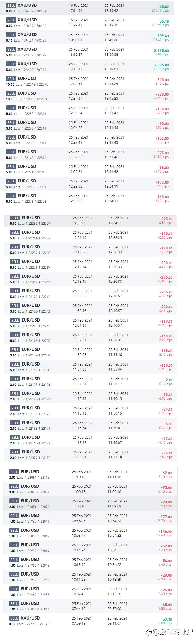Select the SELL tag of the 2,890.00 gold trade
The image size is (195, 644).
(x=11, y=49)
